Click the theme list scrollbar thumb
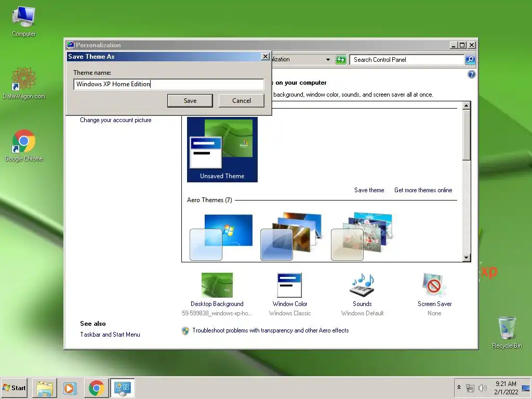Screen dimensions: 532x399 pos(467,135)
